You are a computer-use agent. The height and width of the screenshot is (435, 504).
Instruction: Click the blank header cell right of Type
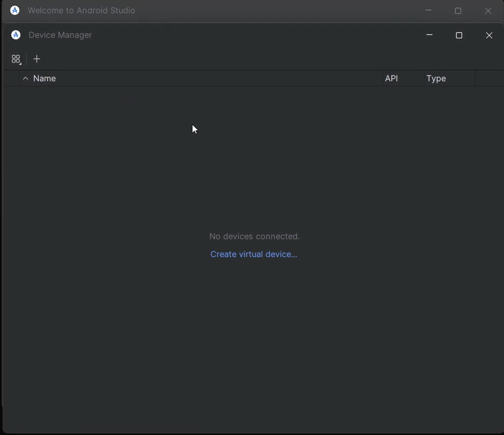[489, 79]
